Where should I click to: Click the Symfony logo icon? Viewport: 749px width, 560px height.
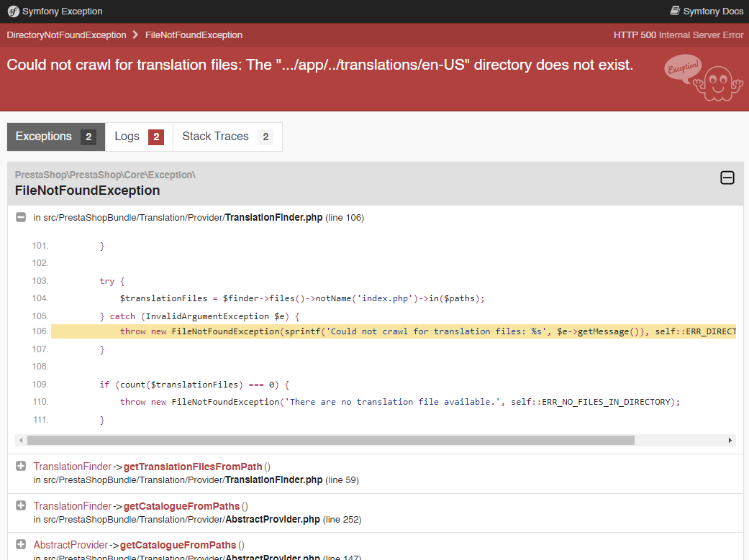[x=14, y=12]
